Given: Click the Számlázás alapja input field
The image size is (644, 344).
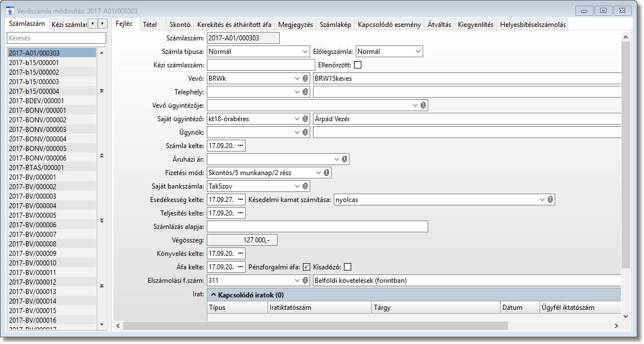Looking at the screenshot, I should click(x=318, y=226).
